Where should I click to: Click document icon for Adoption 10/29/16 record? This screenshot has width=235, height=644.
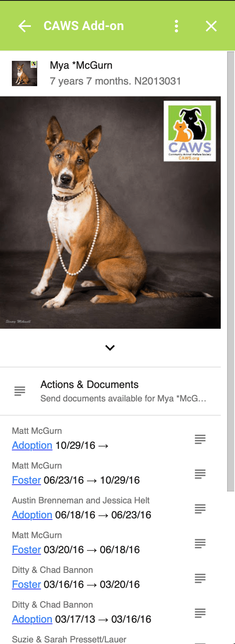[200, 439]
